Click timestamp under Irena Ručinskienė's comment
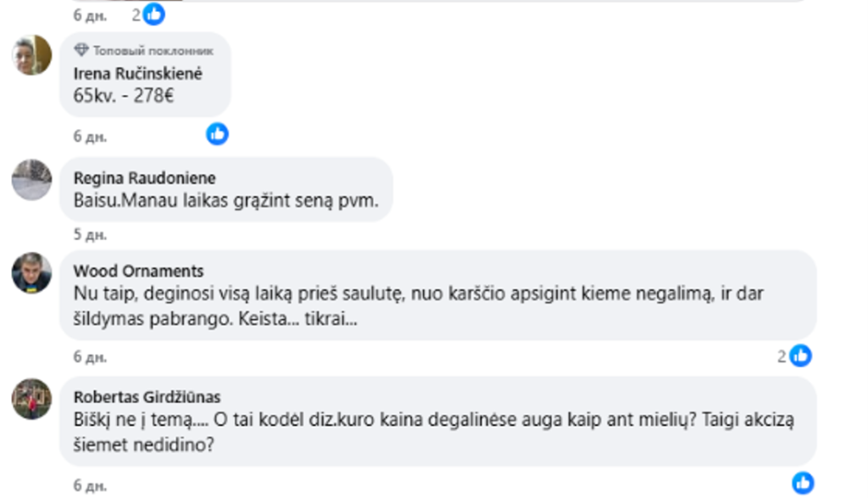Screen dimensions: 868x498 pyautogui.click(x=90, y=136)
